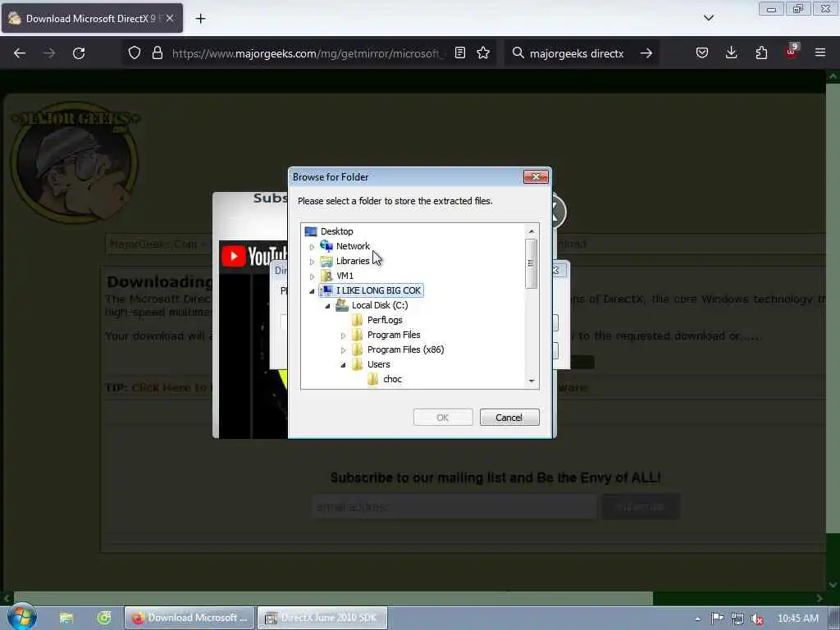This screenshot has width=840, height=630.
Task: Open a new browser tab
Action: (200, 19)
